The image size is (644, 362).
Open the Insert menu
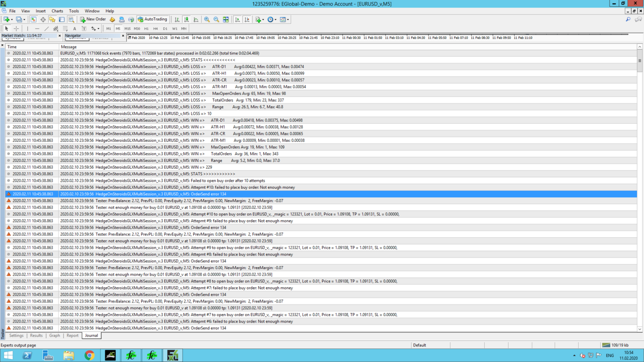(x=40, y=11)
